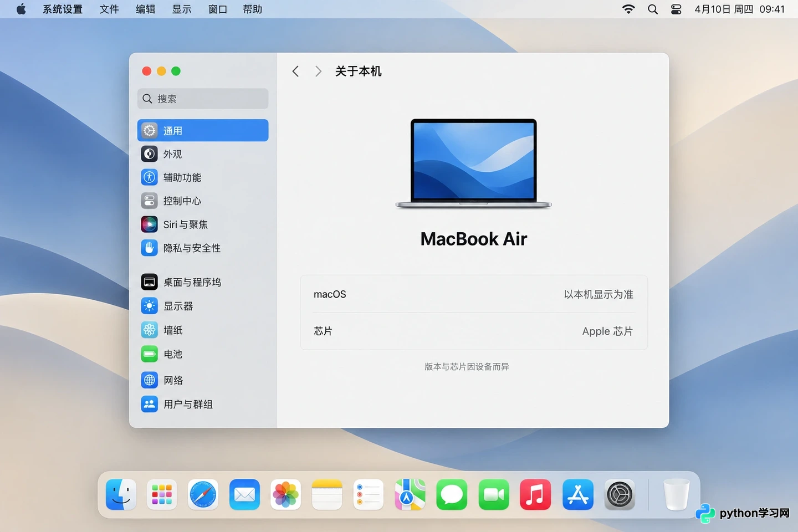Image resolution: width=798 pixels, height=532 pixels.
Task: Click the MacBook Air heading
Action: click(x=474, y=239)
